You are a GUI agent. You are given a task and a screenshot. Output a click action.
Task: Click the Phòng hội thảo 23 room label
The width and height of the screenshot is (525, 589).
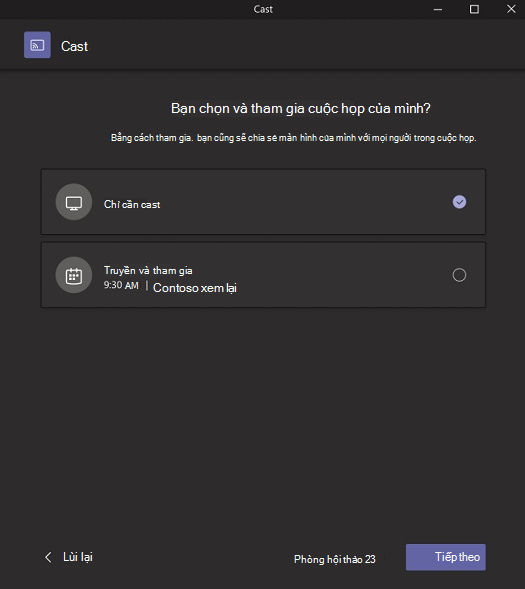pos(335,559)
